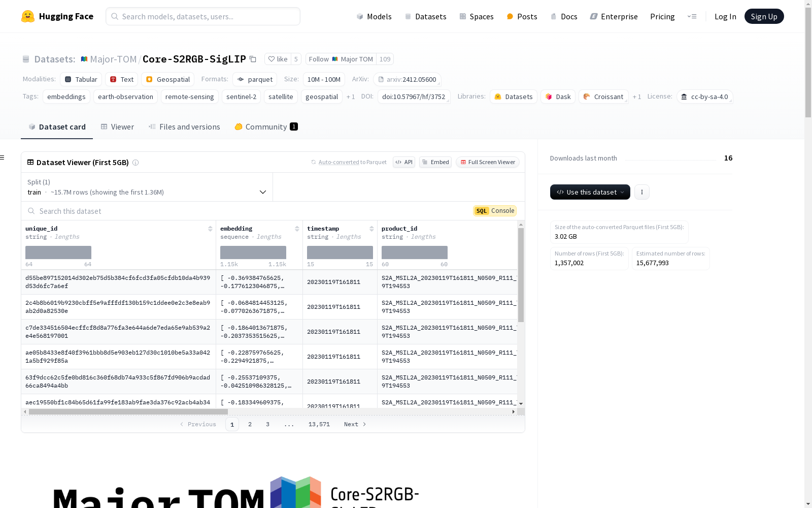Sort by unique_id column arrows

point(210,229)
